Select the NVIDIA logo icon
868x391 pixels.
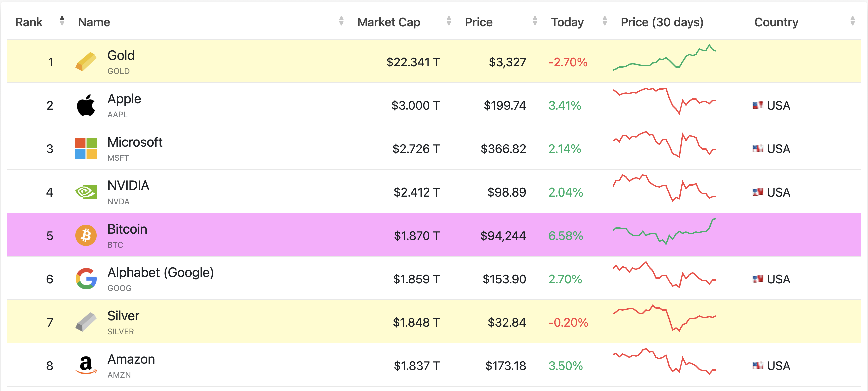[86, 191]
